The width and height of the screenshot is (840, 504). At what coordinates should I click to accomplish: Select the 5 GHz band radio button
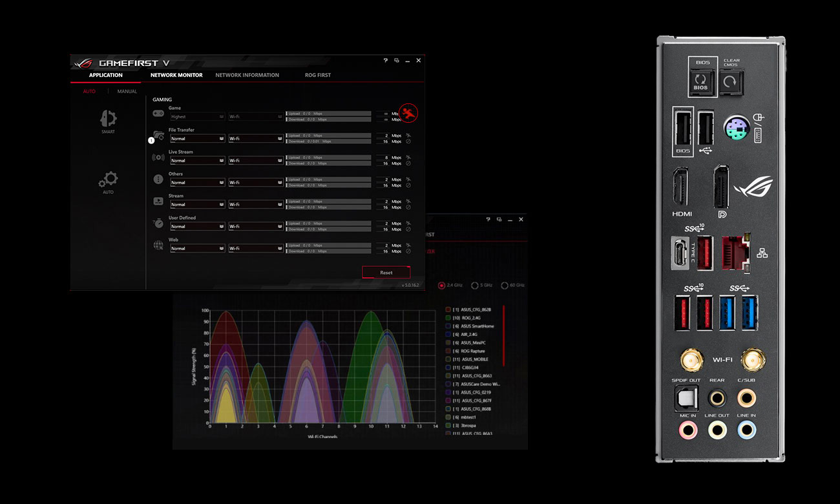474,285
